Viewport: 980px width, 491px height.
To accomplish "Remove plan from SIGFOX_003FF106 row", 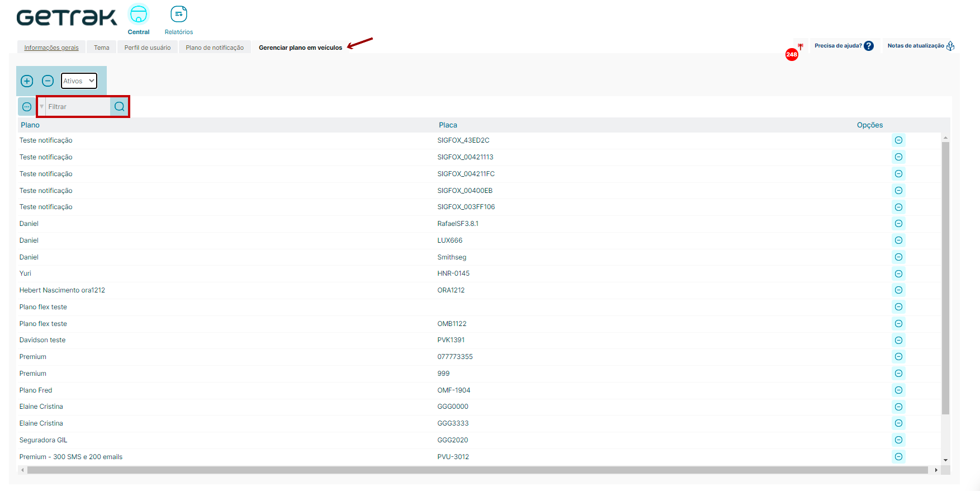I will coord(898,207).
